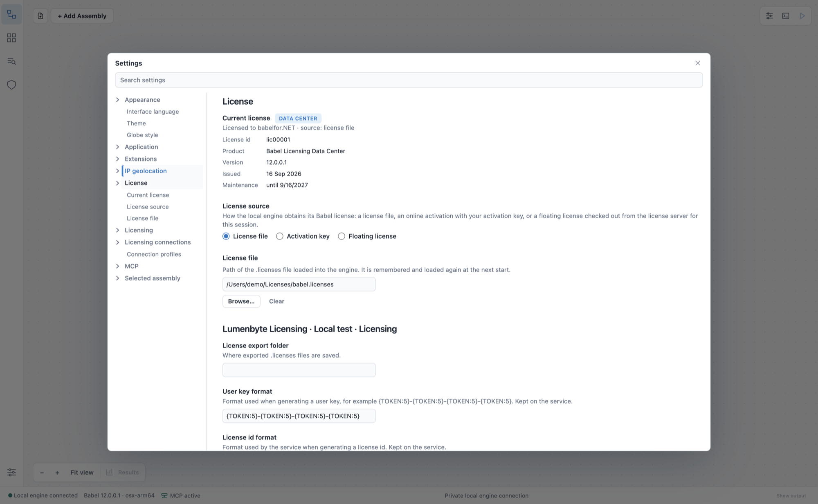Click license id value lic00001

pyautogui.click(x=278, y=139)
